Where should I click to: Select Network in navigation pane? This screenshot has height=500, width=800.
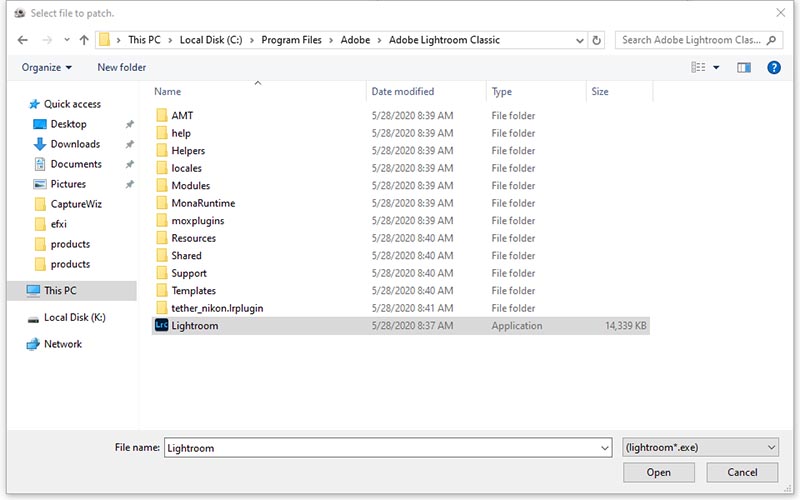pyautogui.click(x=63, y=344)
